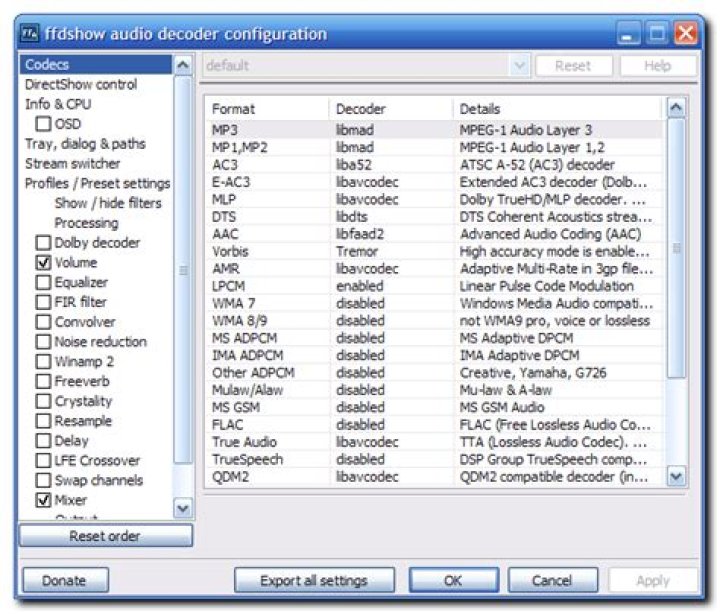Toggle the Mixer filter checkbox
Image resolution: width=720 pixels, height=614 pixels.
click(x=43, y=500)
